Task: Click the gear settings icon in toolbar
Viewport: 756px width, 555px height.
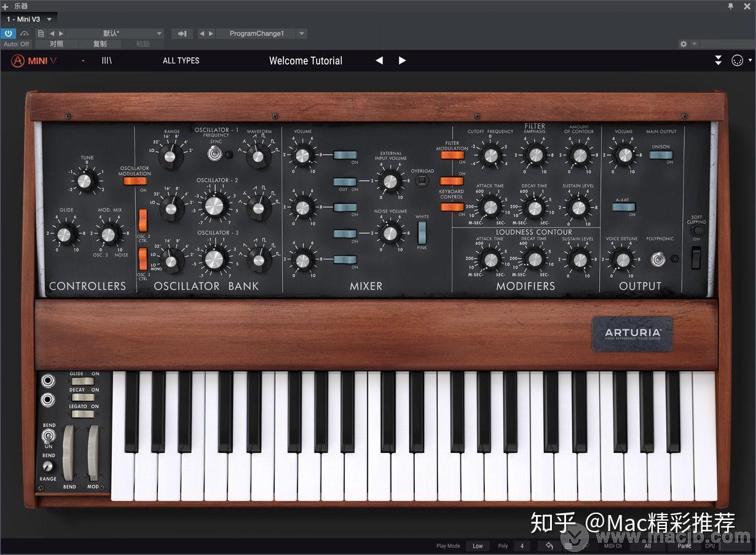Action: tap(683, 44)
